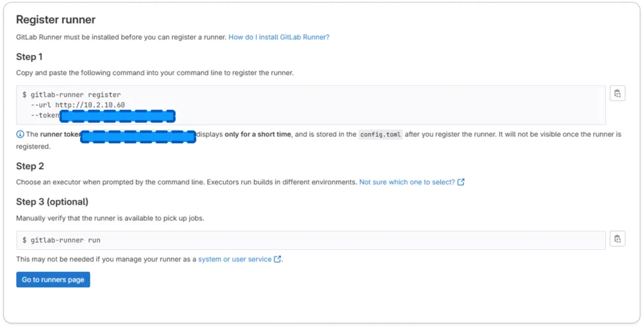Click the redacted --token value in the command
This screenshot has width=644, height=328.
pyautogui.click(x=117, y=116)
